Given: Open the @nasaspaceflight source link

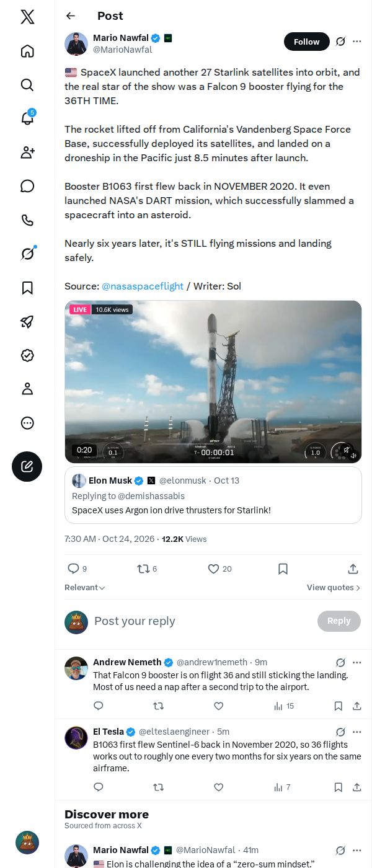Looking at the screenshot, I should [x=143, y=286].
